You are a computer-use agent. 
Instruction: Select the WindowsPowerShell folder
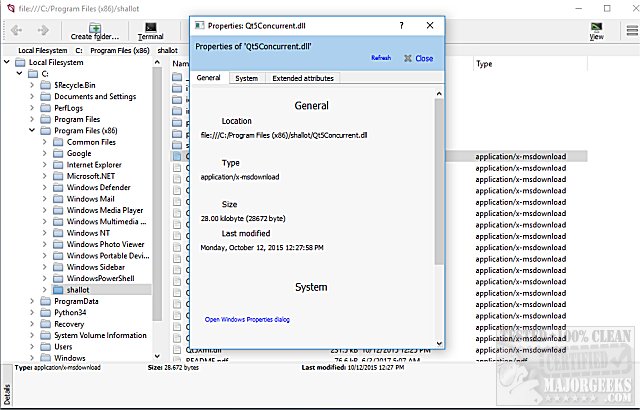[100, 278]
